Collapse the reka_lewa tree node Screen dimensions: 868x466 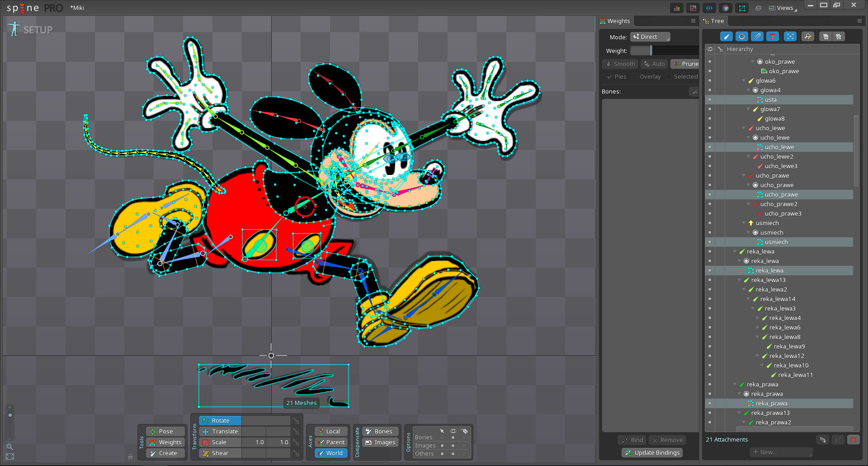(734, 251)
